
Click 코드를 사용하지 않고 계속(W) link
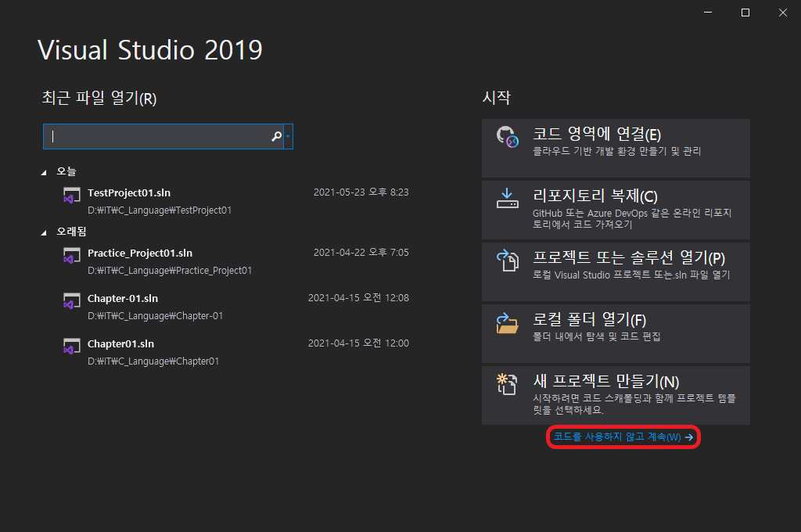coord(623,437)
